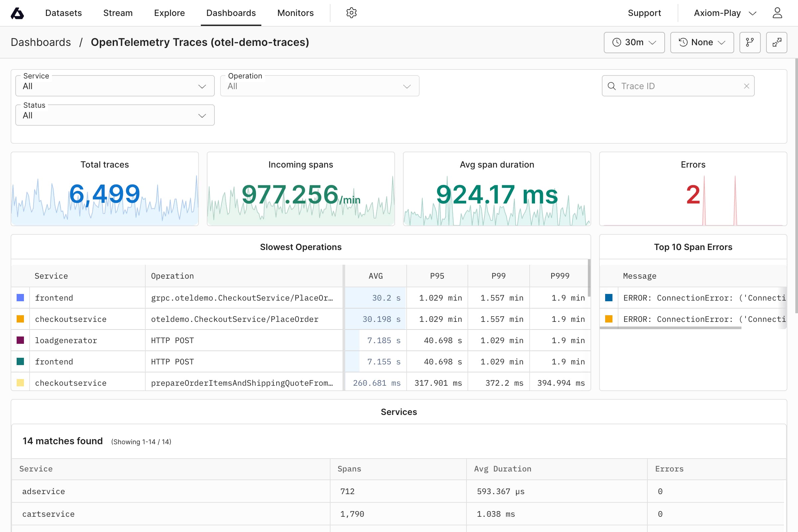This screenshot has width=798, height=532.
Task: Click the 260.681 ms AVG value
Action: (x=377, y=383)
